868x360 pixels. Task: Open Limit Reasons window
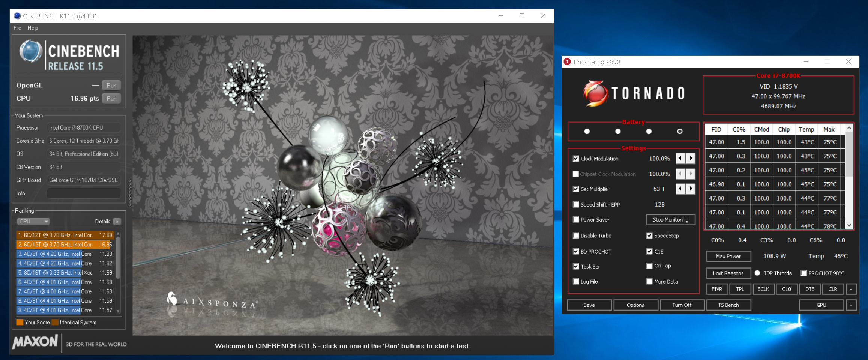(728, 273)
